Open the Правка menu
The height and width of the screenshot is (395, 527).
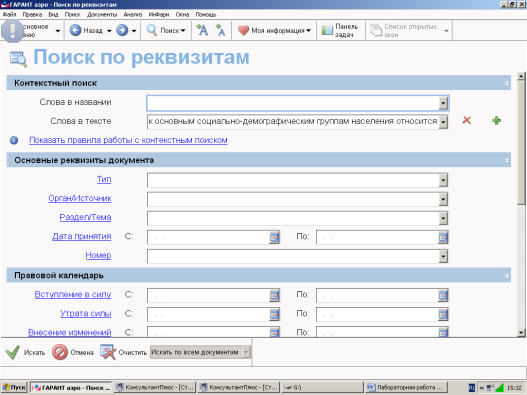point(32,14)
